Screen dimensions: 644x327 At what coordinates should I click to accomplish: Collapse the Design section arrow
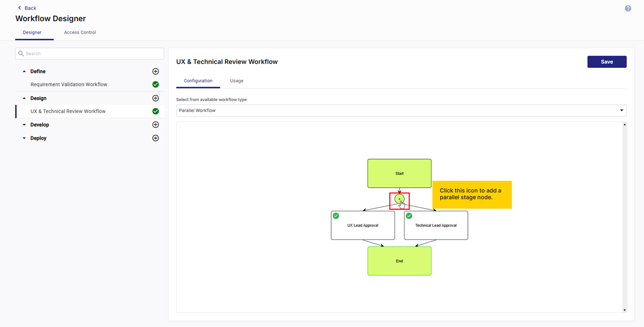coord(24,98)
